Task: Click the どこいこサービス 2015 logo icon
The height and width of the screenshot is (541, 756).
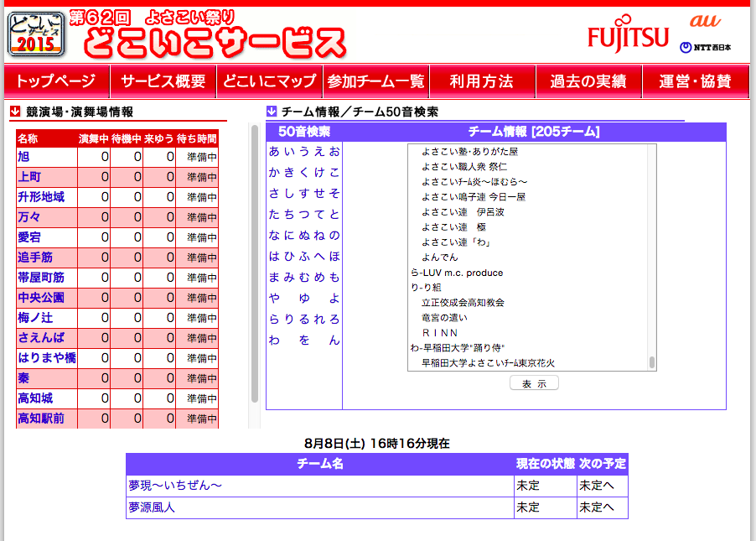Action: pos(36,34)
